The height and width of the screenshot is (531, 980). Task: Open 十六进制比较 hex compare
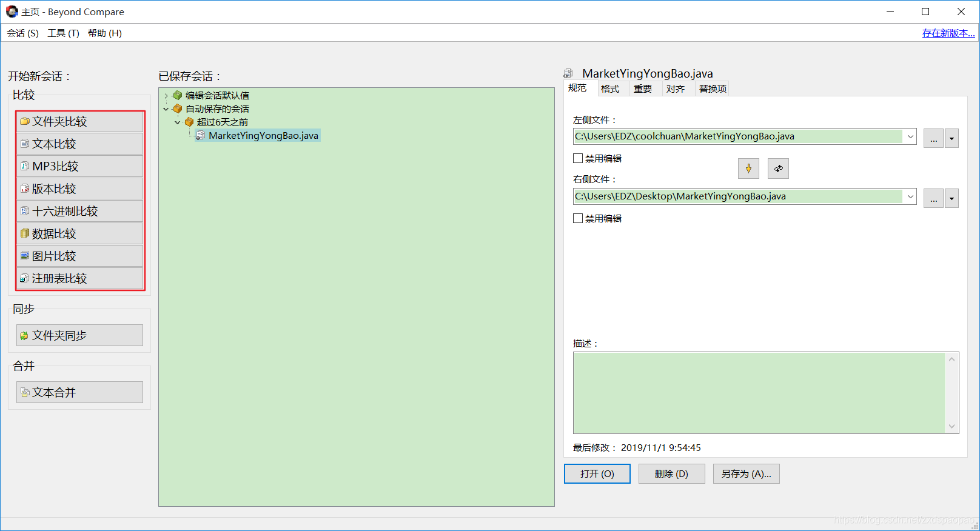(79, 211)
